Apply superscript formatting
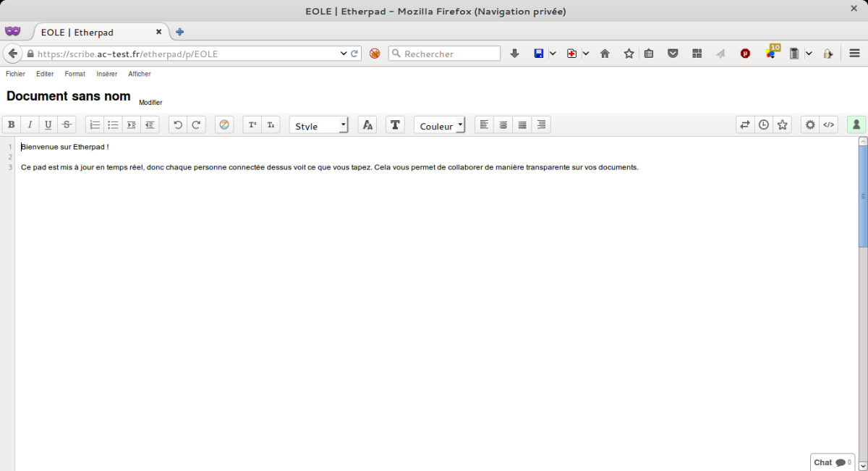The image size is (868, 471). click(252, 124)
